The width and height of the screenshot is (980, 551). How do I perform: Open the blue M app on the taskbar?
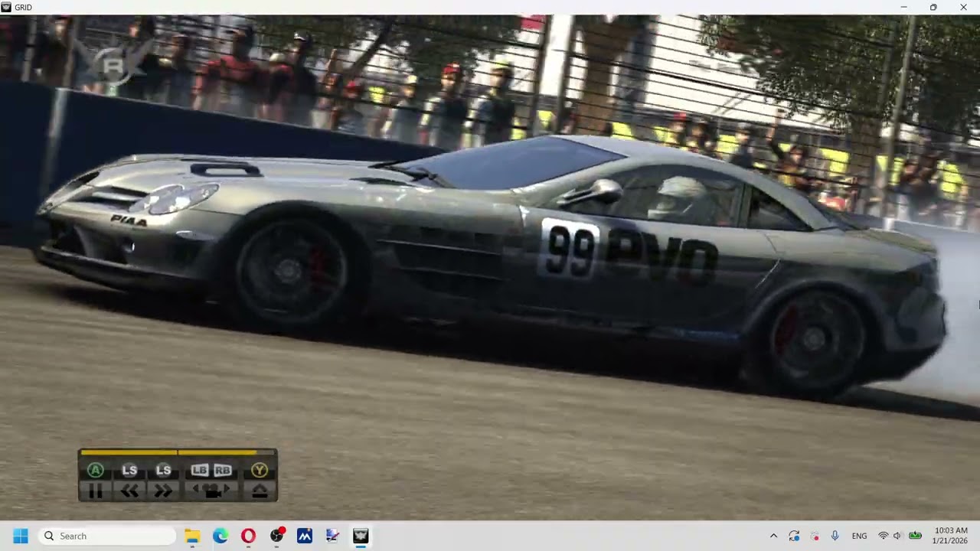coord(305,536)
